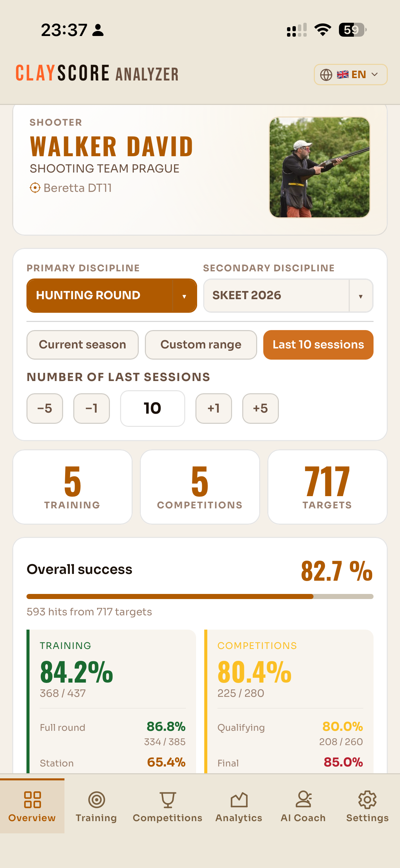Edit the number of sessions field showing 10
This screenshot has height=868, width=400.
coord(153,408)
